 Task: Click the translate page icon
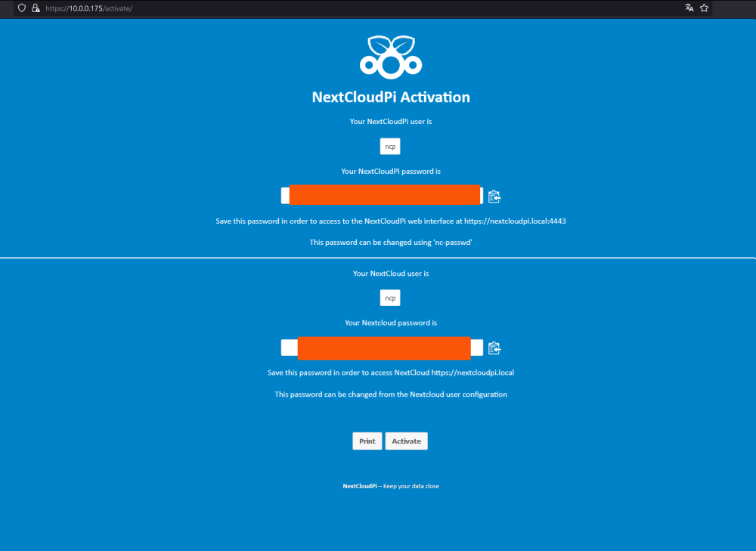[x=689, y=8]
